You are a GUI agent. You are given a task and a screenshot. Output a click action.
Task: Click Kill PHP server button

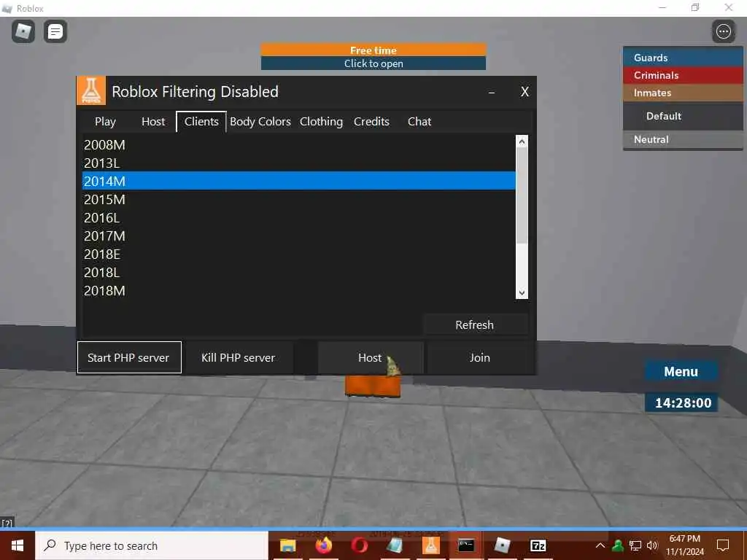239,357
